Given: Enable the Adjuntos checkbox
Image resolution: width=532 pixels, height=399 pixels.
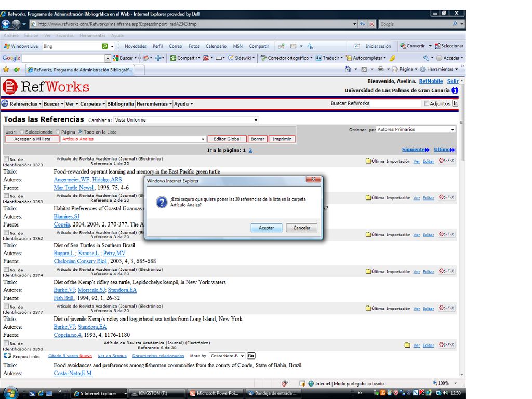Looking at the screenshot, I should point(427,103).
